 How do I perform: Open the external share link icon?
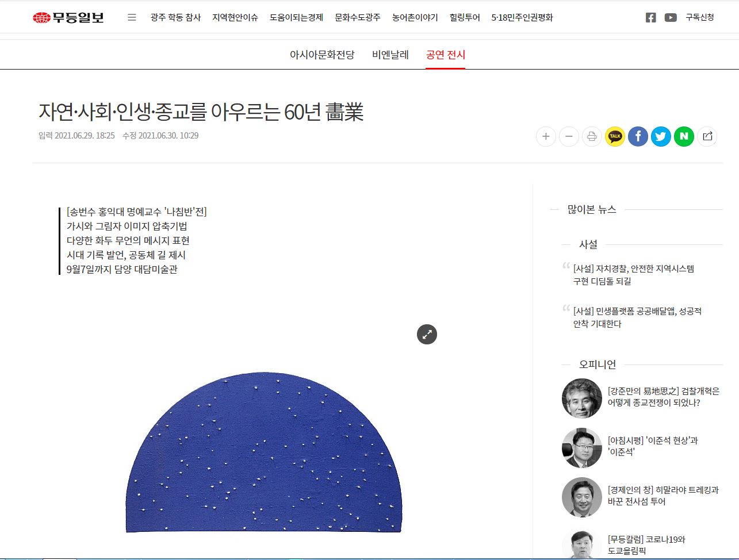pyautogui.click(x=707, y=136)
